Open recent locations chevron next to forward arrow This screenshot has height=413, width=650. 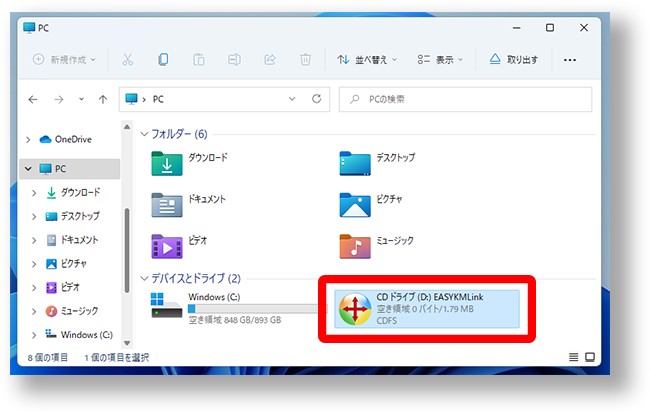coord(81,99)
